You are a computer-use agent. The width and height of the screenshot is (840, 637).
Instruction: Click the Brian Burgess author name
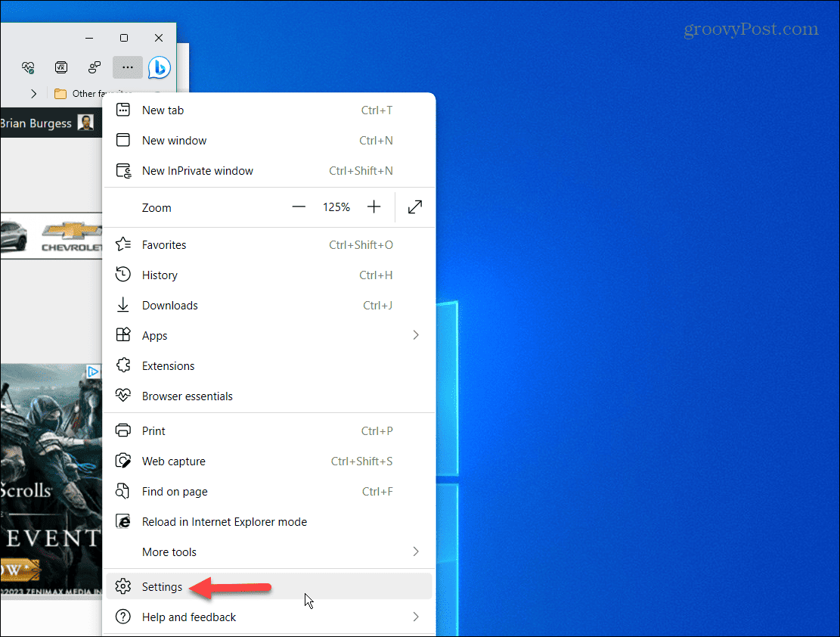(x=36, y=123)
